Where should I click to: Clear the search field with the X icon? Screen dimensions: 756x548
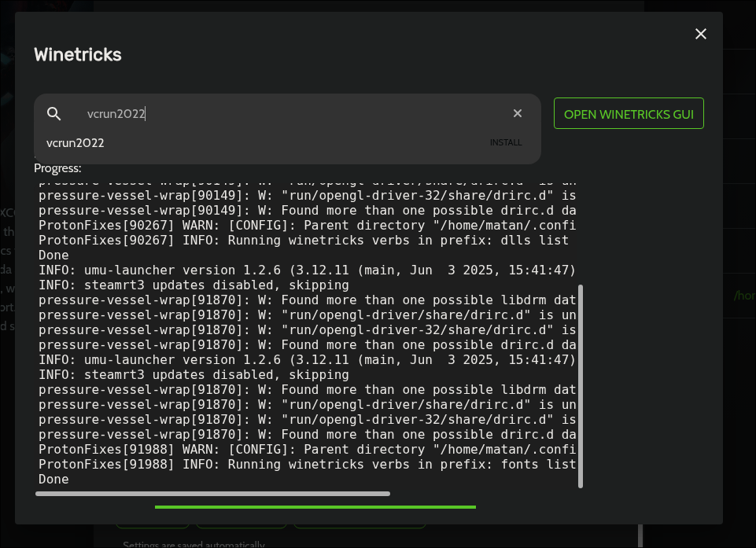pos(518,113)
